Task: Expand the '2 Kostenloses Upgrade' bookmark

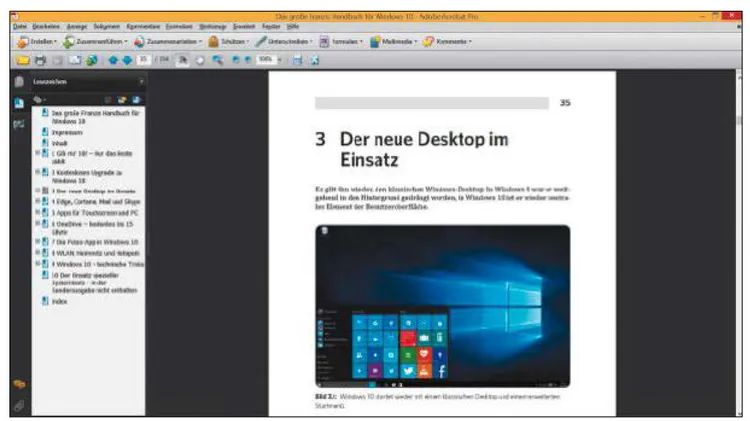Action: click(x=37, y=172)
